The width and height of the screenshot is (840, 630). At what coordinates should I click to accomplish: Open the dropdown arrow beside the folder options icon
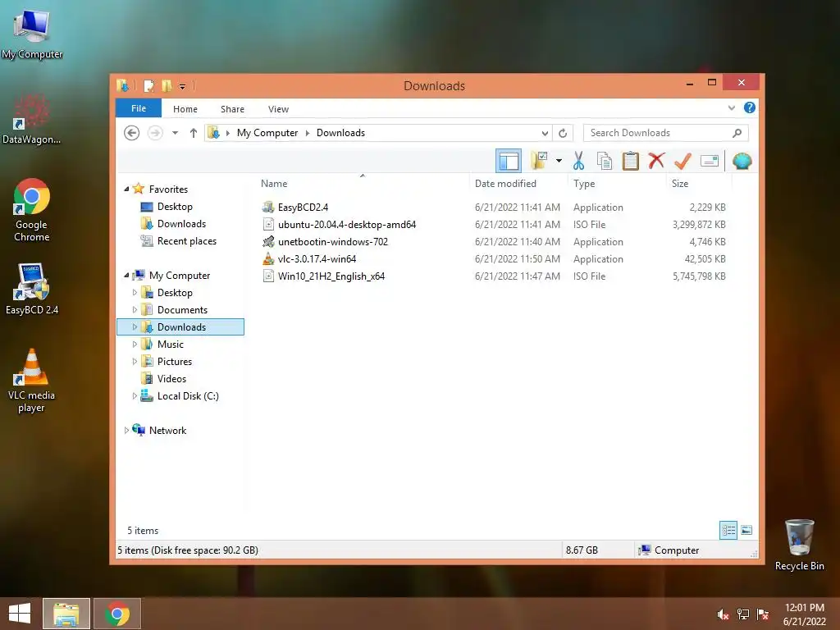tap(559, 161)
